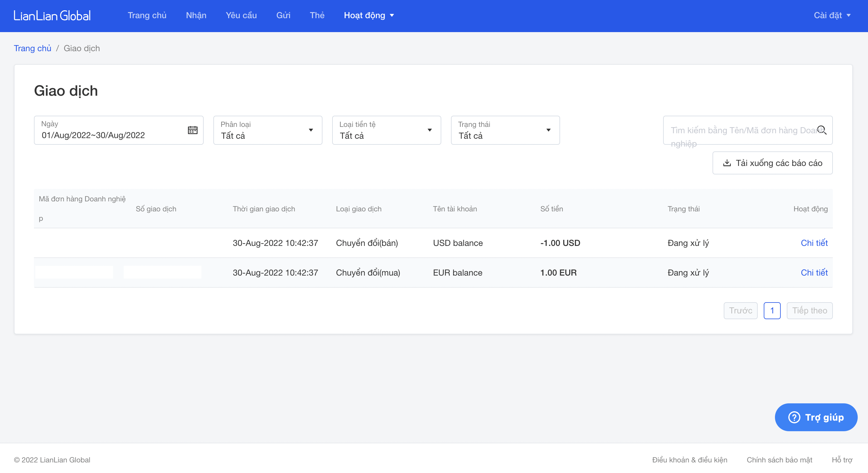
Task: Click the Số giao dịch column header
Action: (156, 209)
